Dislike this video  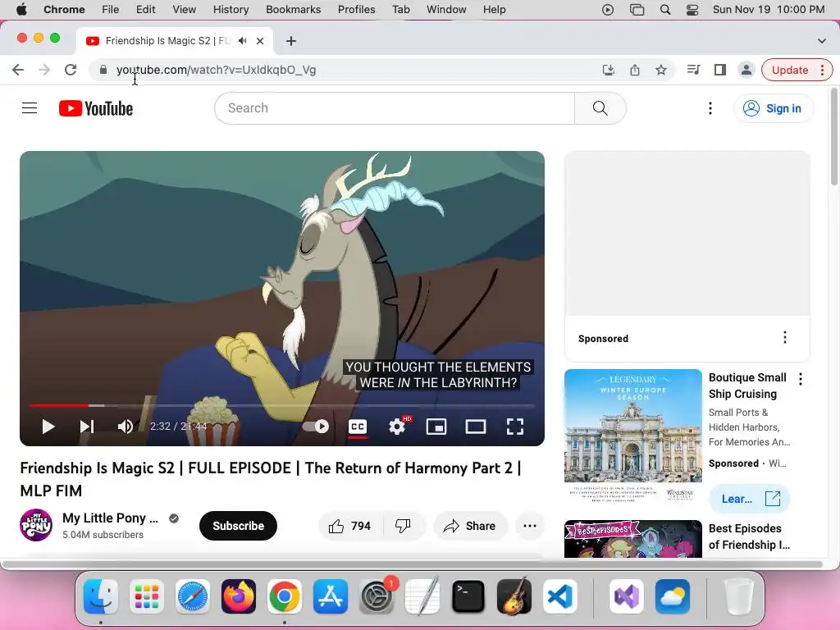404,526
